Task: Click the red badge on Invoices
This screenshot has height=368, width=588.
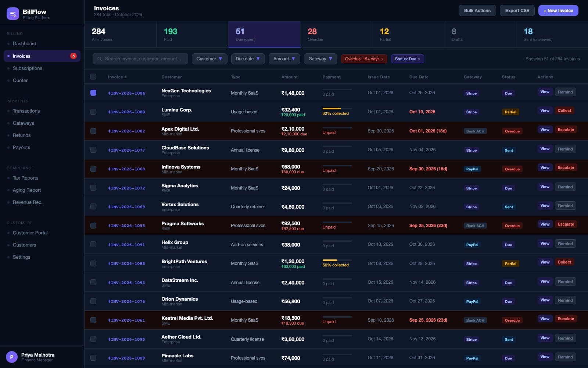Action: [73, 56]
